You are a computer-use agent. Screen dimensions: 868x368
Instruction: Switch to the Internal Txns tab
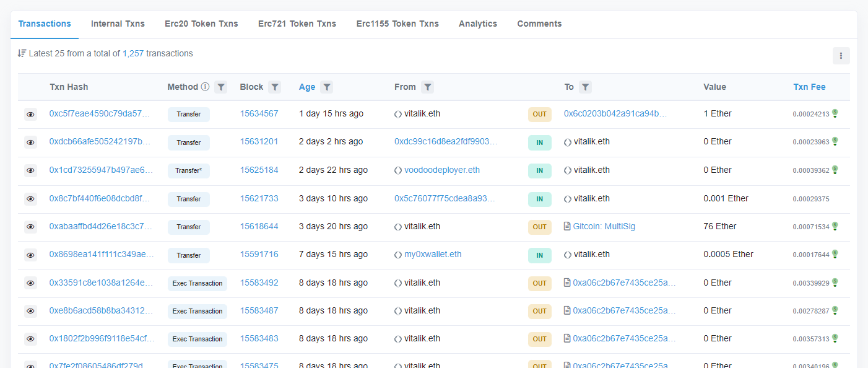118,24
